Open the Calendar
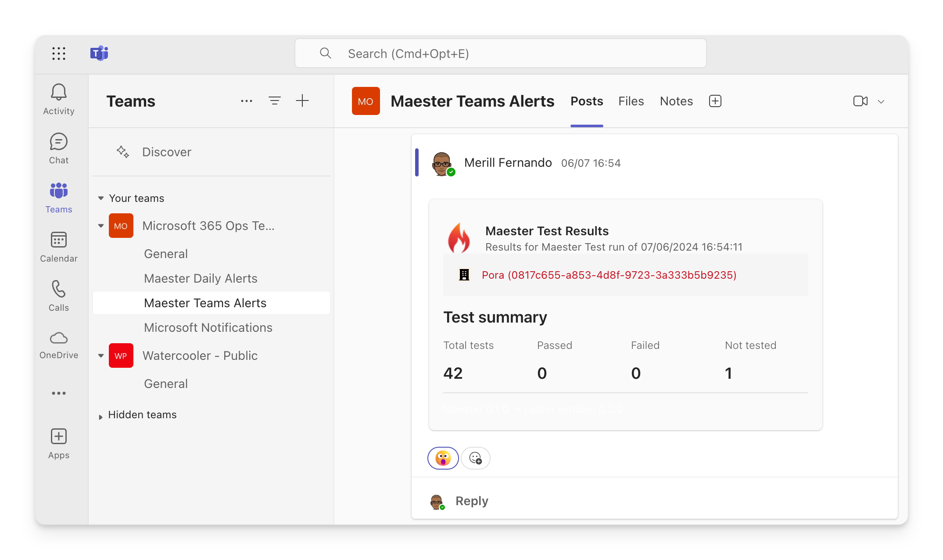943x560 pixels. [58, 246]
